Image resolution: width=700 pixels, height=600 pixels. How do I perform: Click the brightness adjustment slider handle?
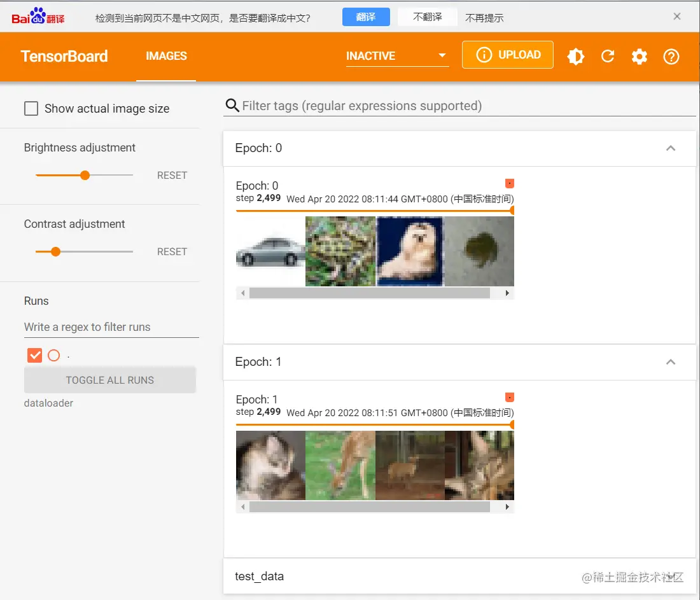pyautogui.click(x=85, y=176)
